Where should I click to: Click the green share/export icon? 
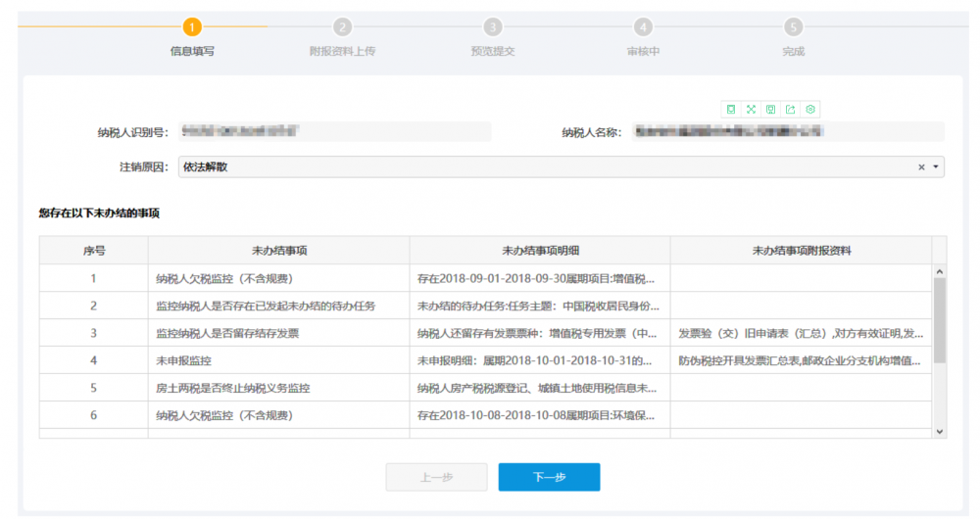[x=791, y=110]
